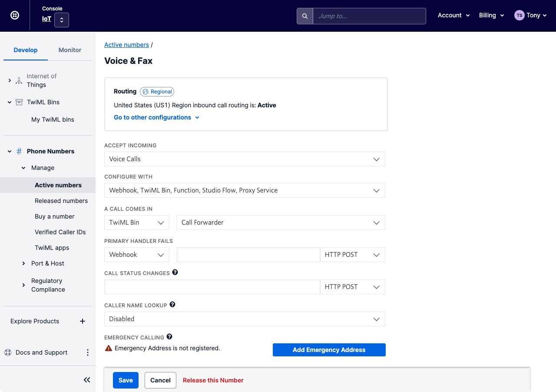The image size is (556, 392).
Task: Open the Accept Incoming dropdown
Action: click(245, 159)
